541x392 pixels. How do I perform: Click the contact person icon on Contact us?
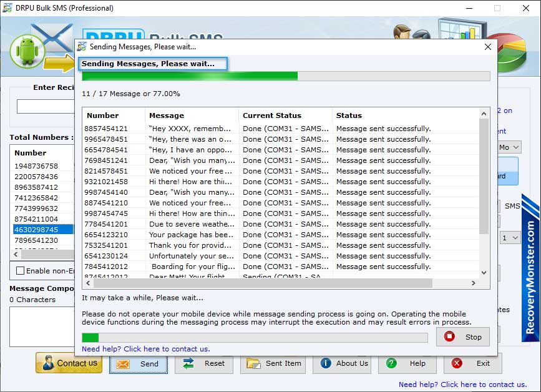click(x=48, y=363)
